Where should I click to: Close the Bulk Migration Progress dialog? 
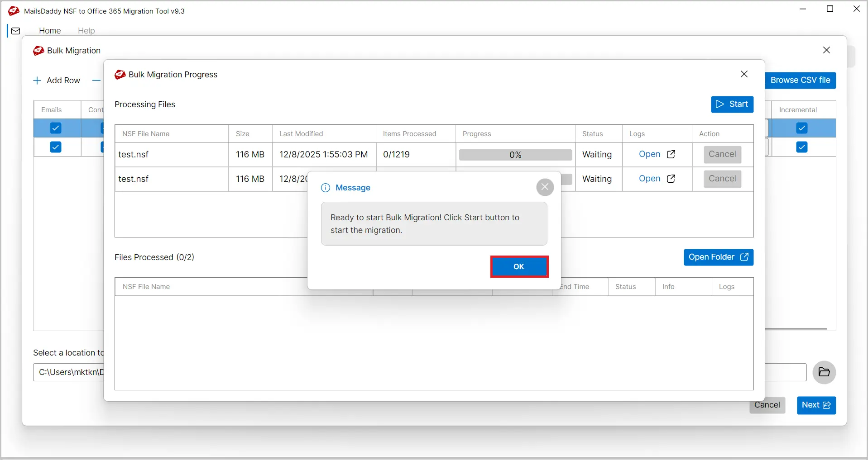tap(744, 74)
